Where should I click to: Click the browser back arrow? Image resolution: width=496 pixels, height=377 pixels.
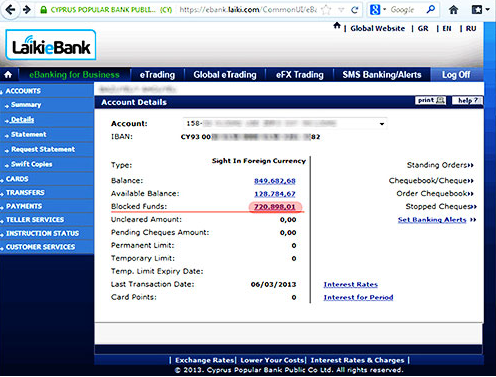pos(10,9)
